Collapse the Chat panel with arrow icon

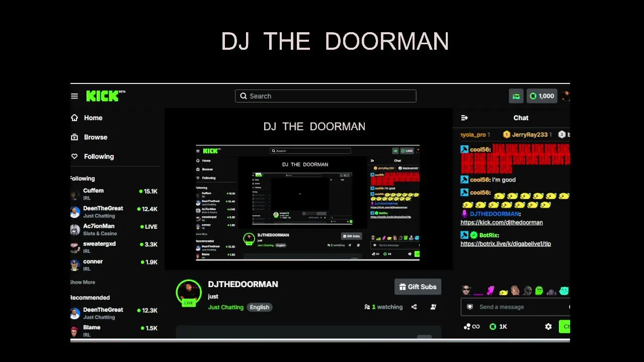click(464, 118)
